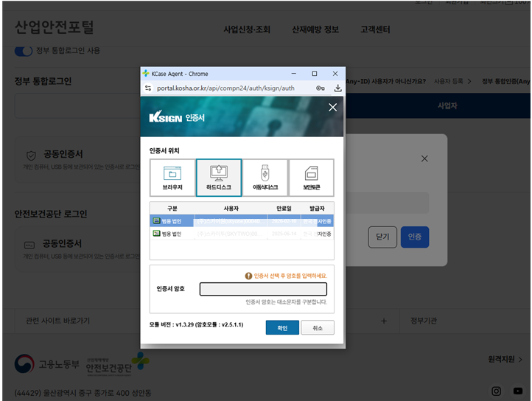
Task: Close the background gray dialog with X
Action: (424, 158)
